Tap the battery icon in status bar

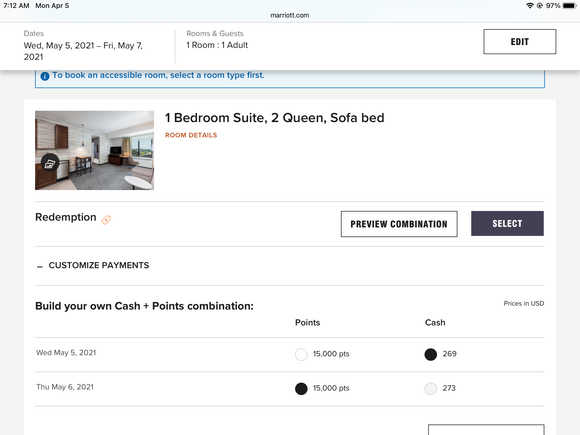pos(569,6)
